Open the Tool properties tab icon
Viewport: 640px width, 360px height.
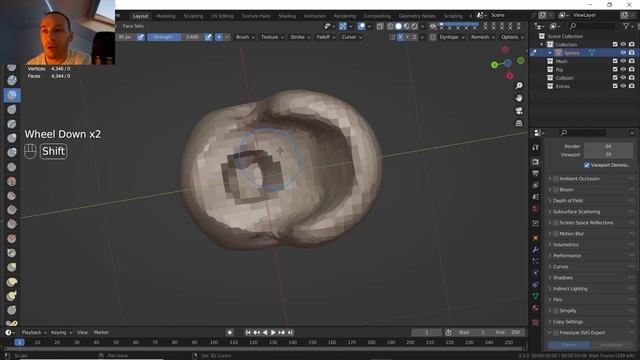coord(536,147)
